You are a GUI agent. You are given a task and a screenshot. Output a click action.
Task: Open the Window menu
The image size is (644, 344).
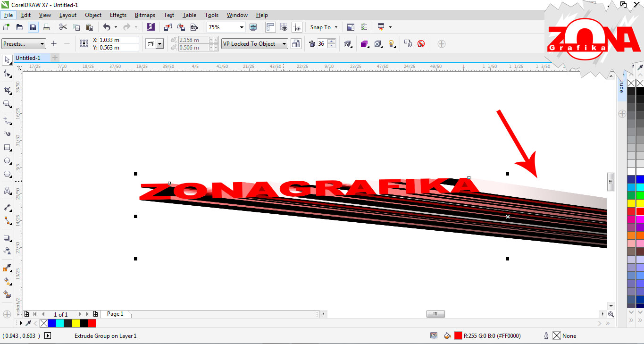(x=237, y=15)
